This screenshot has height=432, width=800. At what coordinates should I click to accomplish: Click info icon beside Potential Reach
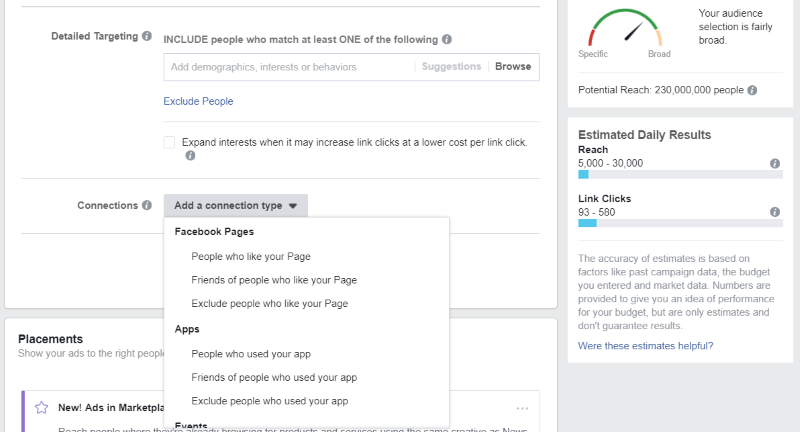[752, 90]
